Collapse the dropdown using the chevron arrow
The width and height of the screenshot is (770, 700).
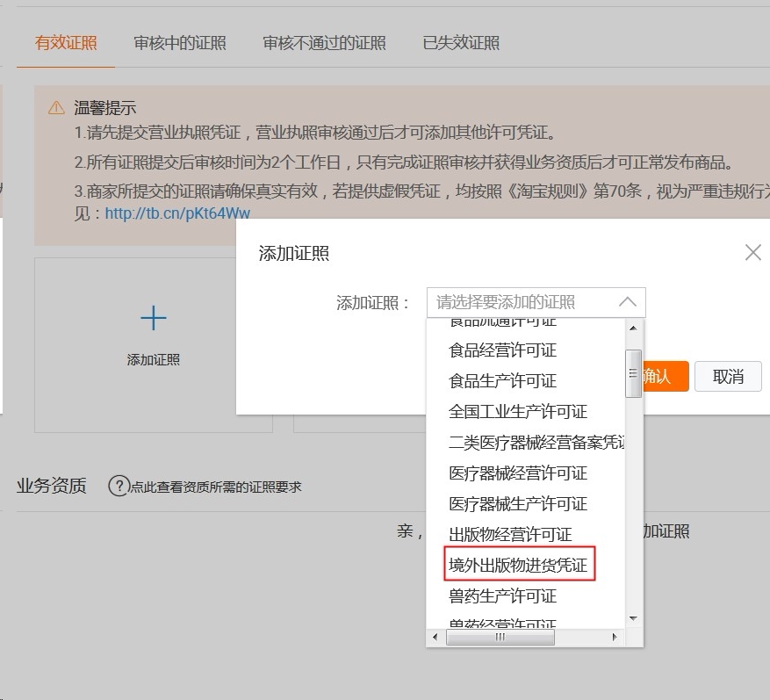[x=627, y=302]
